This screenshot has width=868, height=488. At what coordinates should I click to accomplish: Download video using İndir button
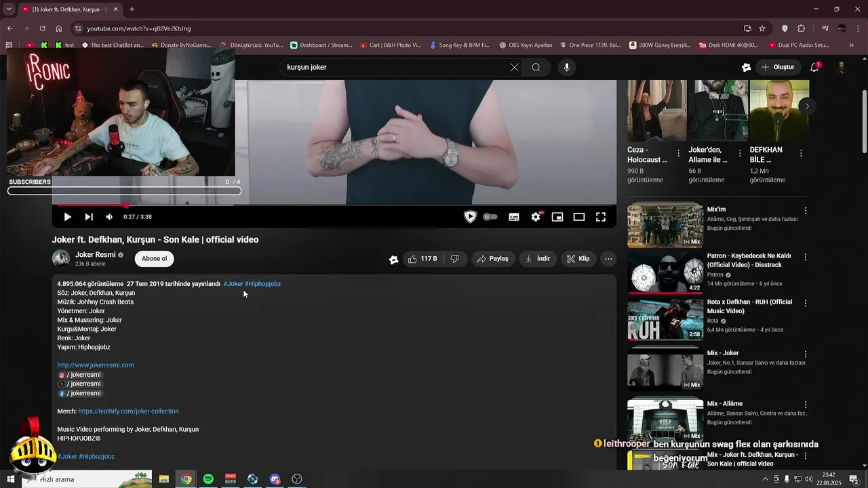[538, 259]
